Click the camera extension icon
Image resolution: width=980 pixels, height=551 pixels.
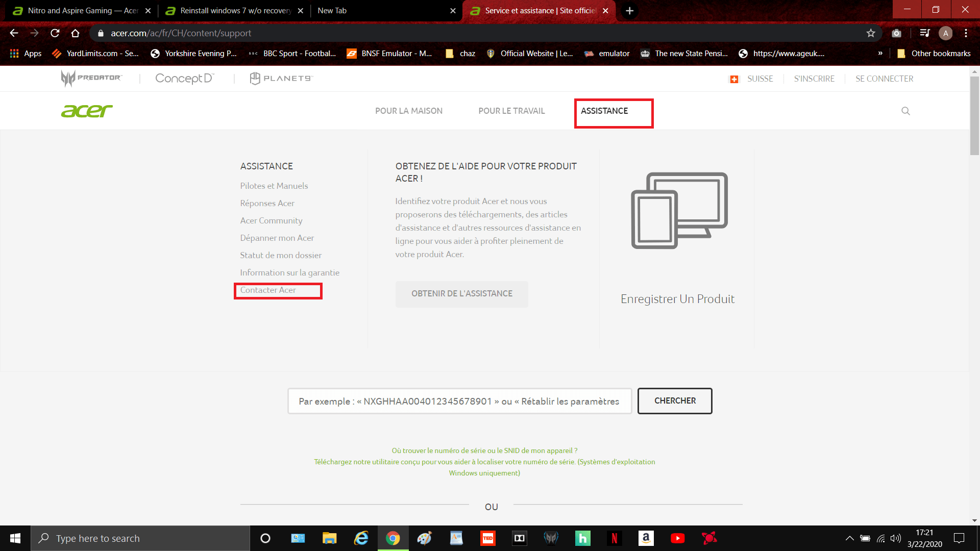click(x=896, y=33)
